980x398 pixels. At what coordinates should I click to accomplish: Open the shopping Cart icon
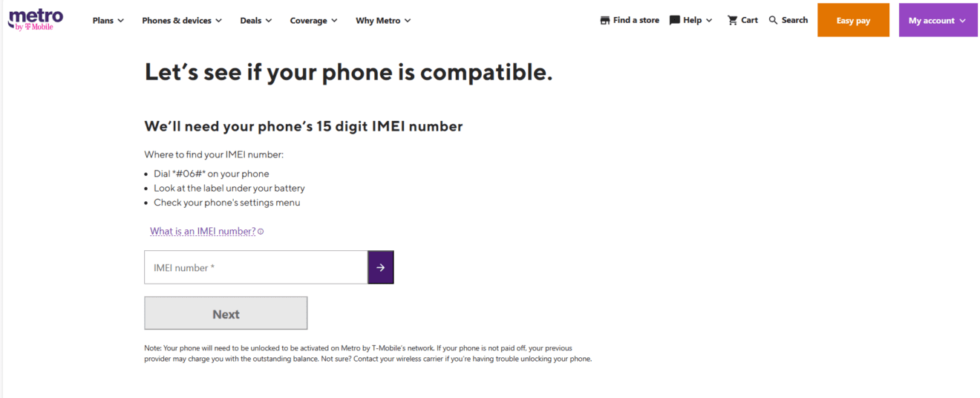coord(733,21)
